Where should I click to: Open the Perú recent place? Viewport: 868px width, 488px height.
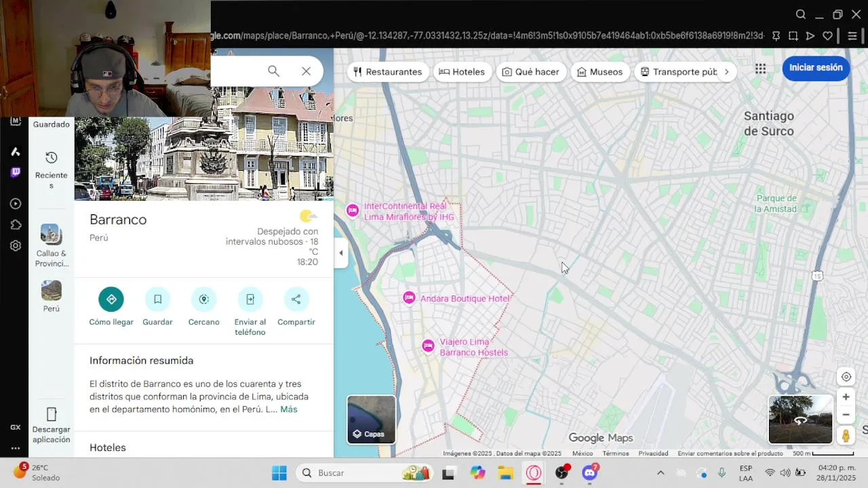[52, 296]
